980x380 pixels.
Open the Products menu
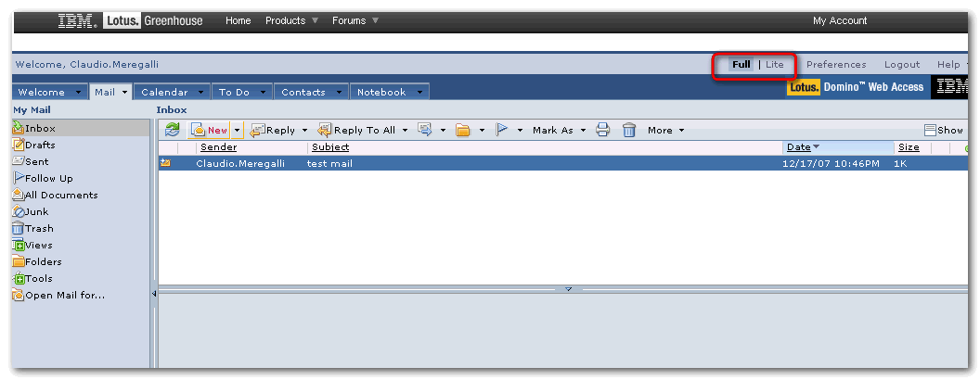pos(292,20)
